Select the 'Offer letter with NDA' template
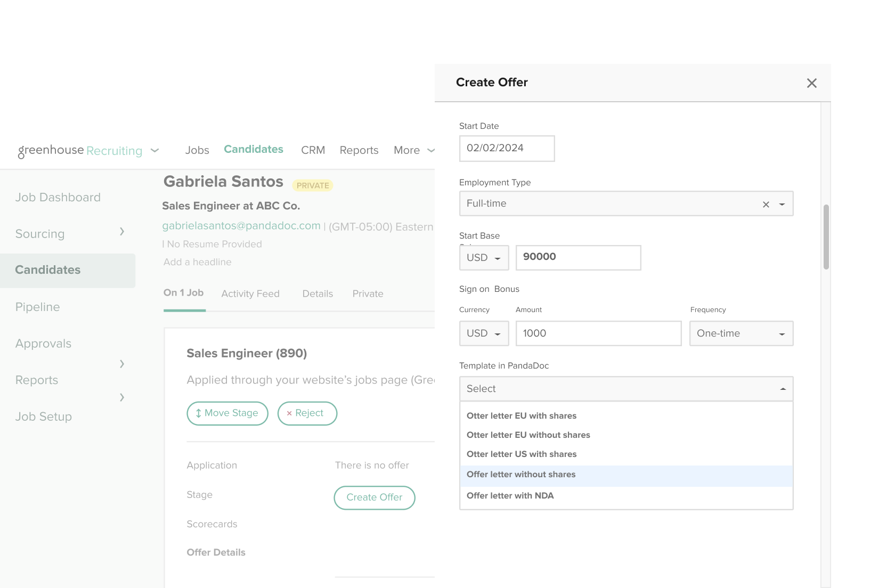Viewport: 895px width, 588px height. point(510,495)
